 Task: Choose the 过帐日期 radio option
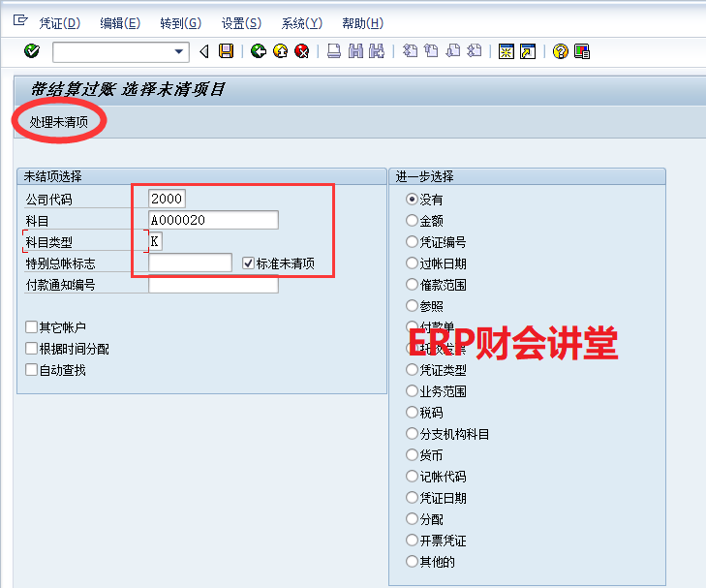(x=413, y=263)
